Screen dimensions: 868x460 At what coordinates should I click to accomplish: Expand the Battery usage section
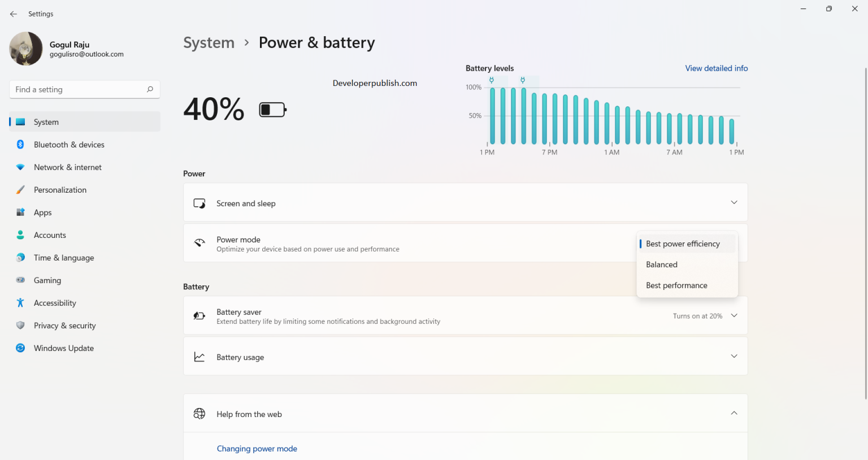(x=734, y=356)
